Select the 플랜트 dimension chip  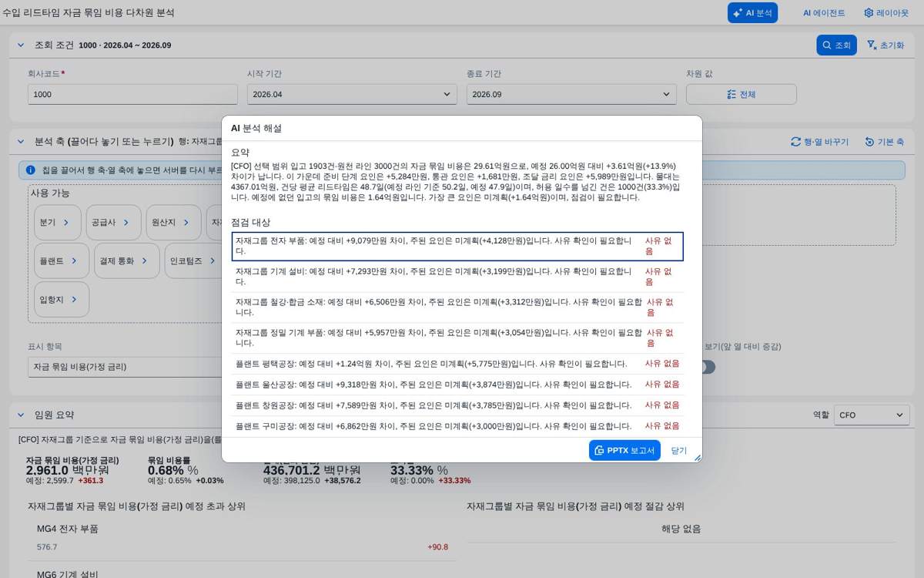pos(62,260)
